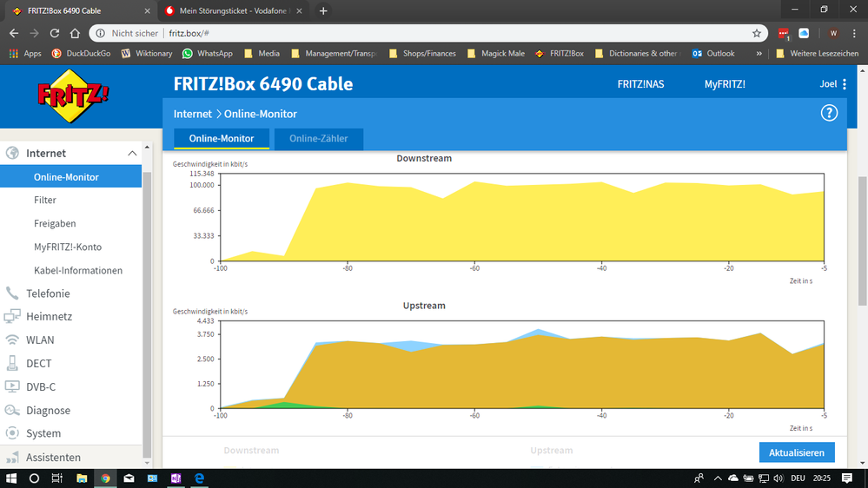This screenshot has width=868, height=488.
Task: Click the Aktualisieren button
Action: pyautogui.click(x=797, y=452)
